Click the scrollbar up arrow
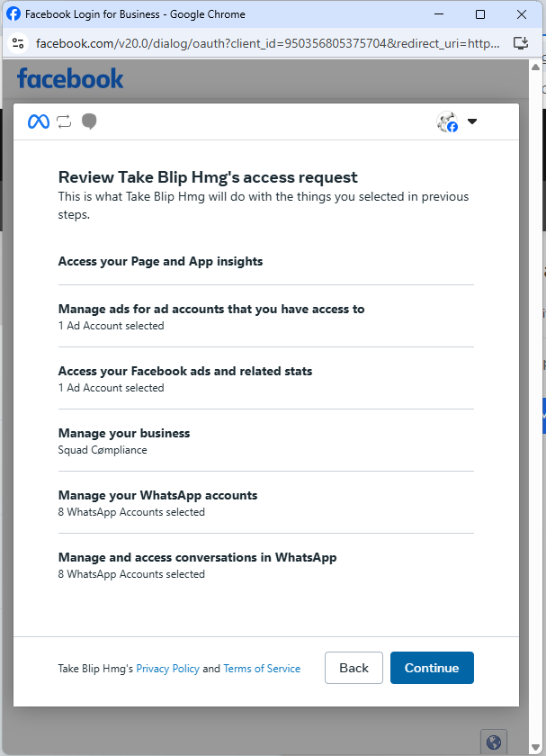 [x=538, y=66]
